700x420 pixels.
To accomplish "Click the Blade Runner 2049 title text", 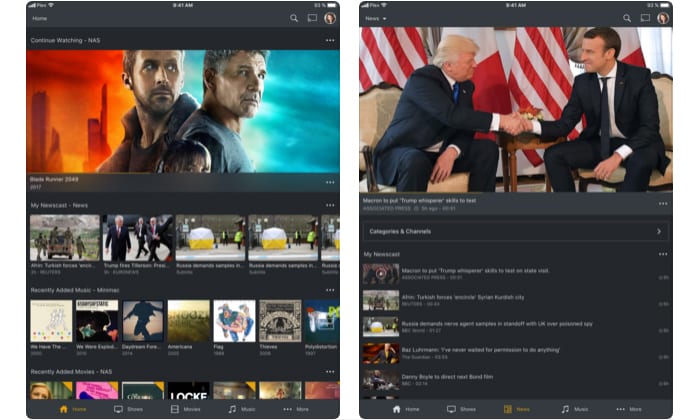I will (54, 179).
